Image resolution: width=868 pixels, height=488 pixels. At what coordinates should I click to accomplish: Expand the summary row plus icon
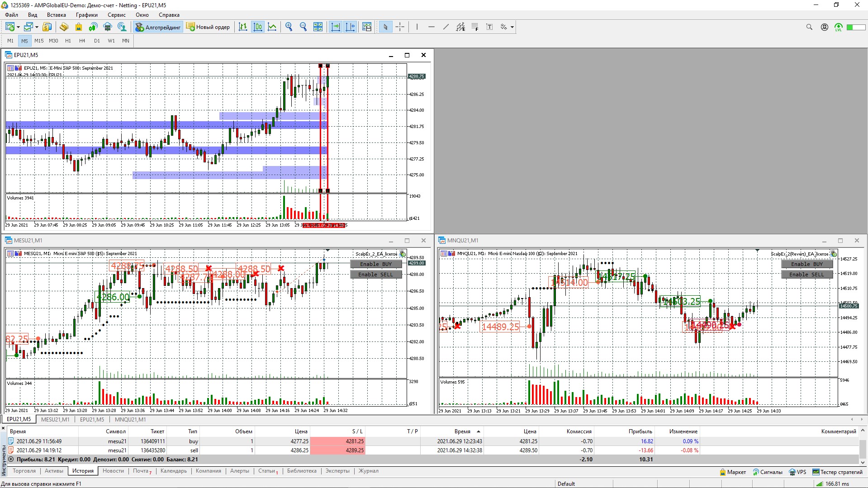click(11, 459)
